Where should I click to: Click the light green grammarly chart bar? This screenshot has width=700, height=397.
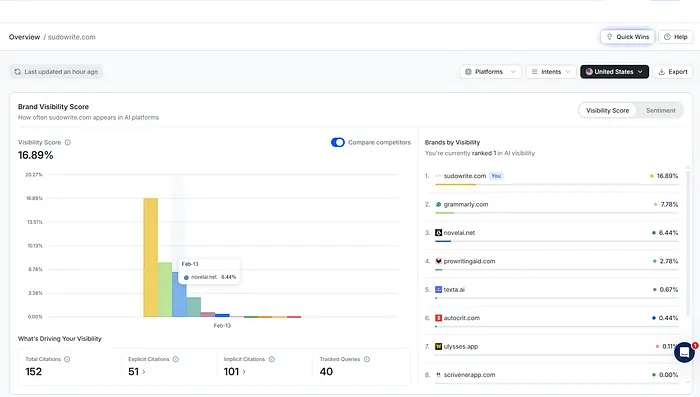coord(165,289)
